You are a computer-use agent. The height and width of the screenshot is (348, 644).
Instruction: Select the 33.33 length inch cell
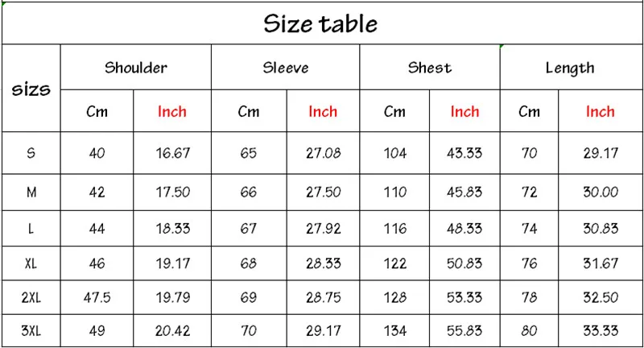pos(601,331)
